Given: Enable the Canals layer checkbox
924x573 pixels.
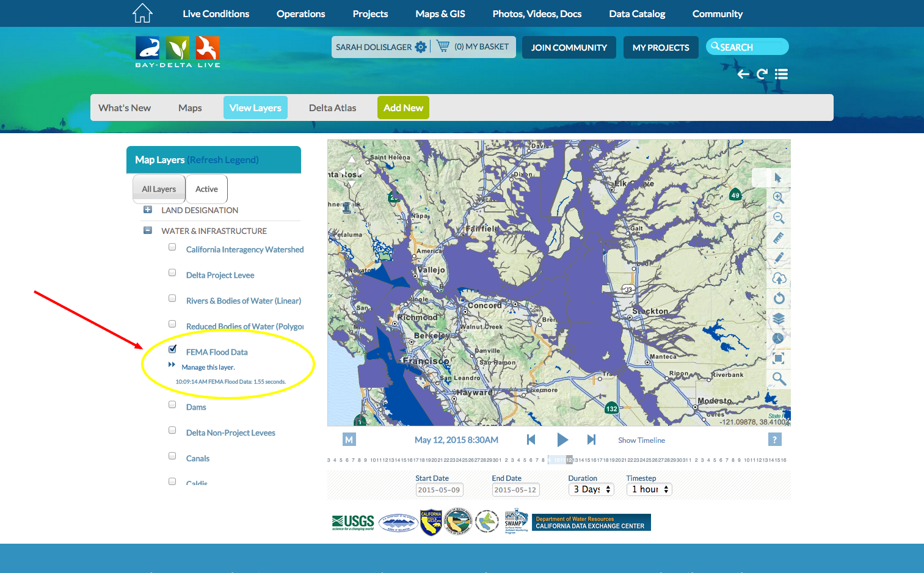Looking at the screenshot, I should point(172,456).
